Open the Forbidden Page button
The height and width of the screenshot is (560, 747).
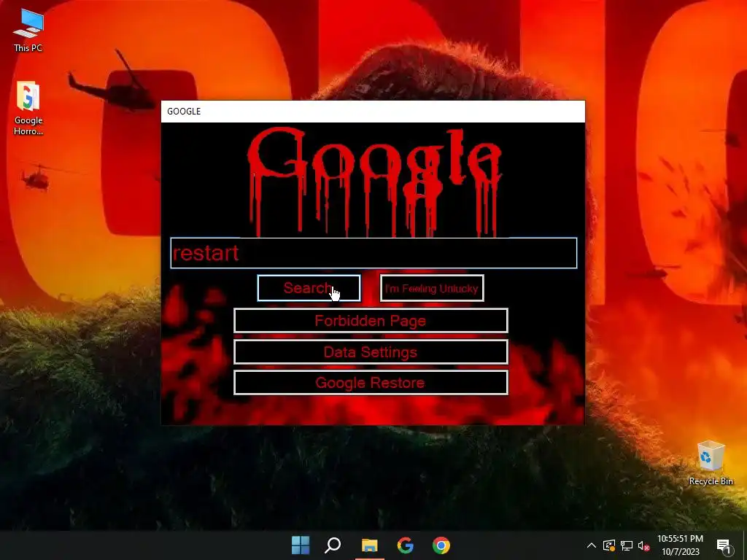click(371, 321)
